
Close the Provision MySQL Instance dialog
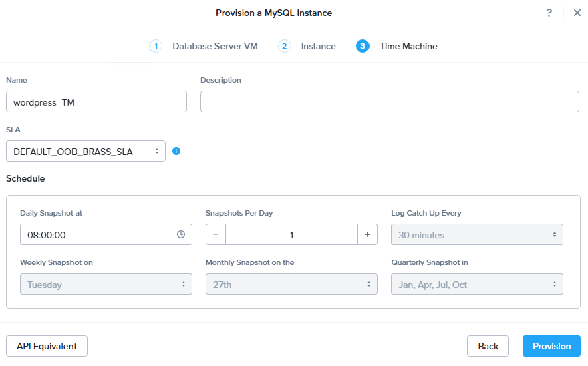click(577, 13)
